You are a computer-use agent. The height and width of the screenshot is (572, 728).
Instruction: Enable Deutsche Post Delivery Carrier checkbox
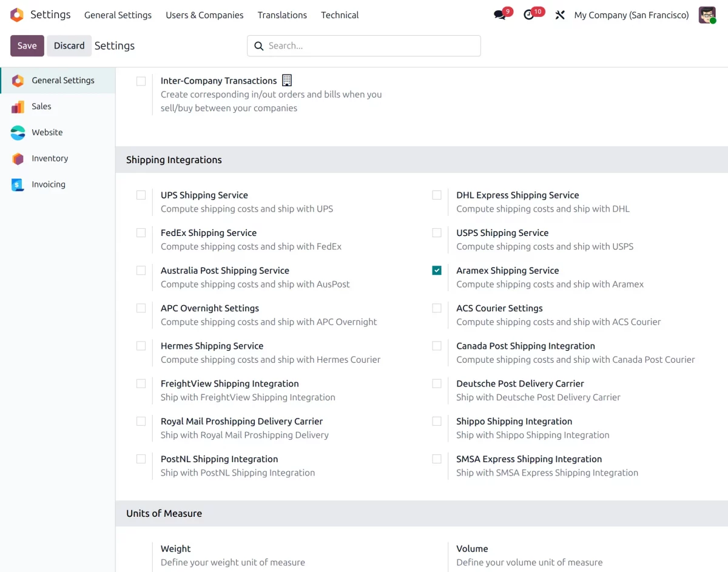point(437,383)
